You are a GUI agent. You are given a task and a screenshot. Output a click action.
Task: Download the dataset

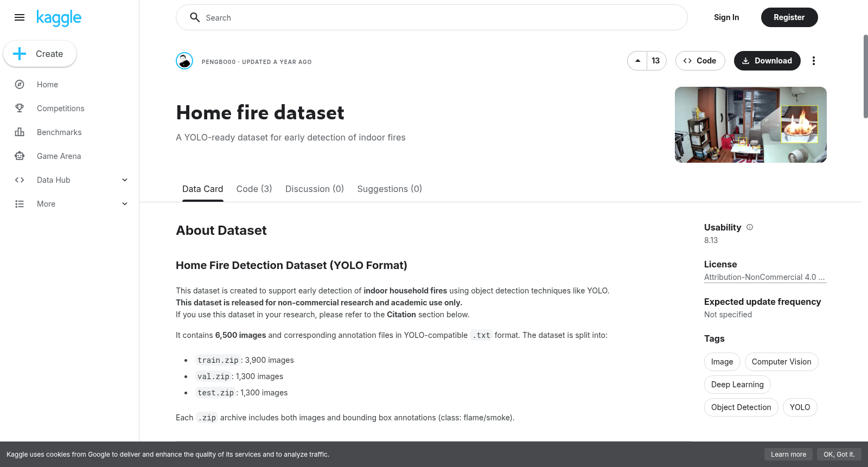point(767,61)
